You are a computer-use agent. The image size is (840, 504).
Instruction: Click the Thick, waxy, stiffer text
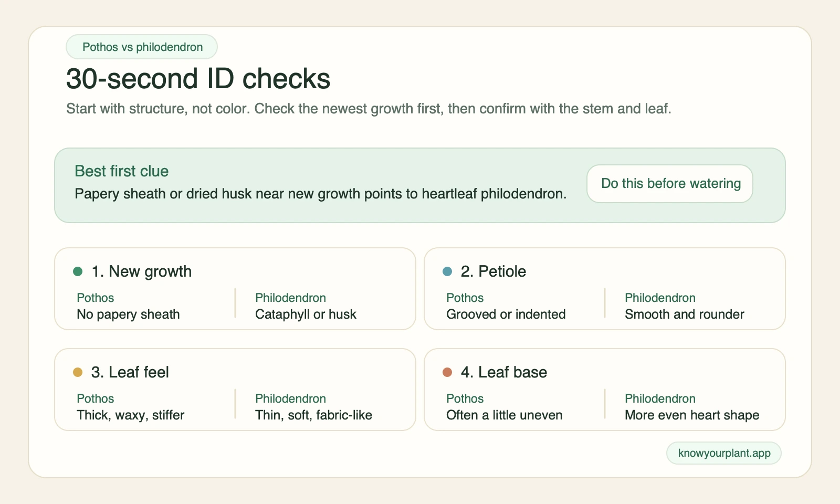click(131, 415)
